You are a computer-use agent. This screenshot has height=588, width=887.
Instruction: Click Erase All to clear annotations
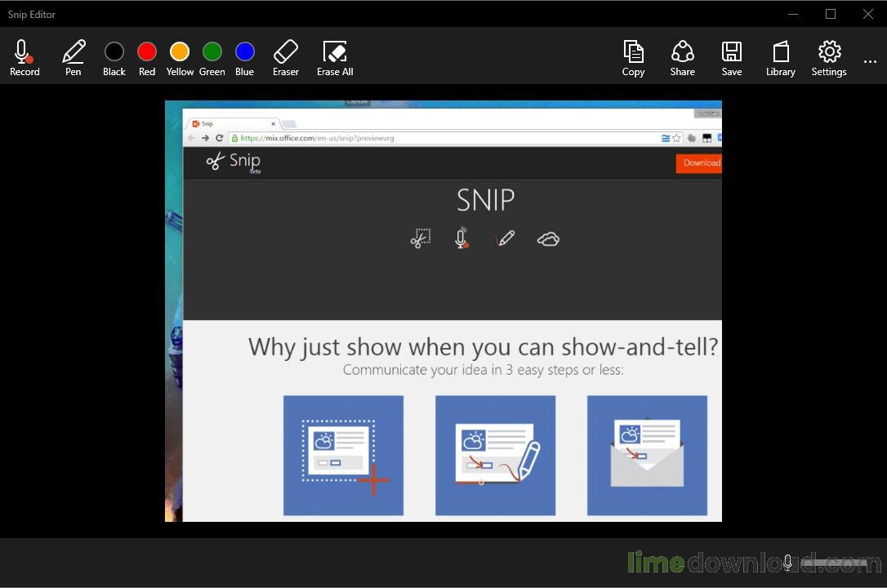pos(335,58)
